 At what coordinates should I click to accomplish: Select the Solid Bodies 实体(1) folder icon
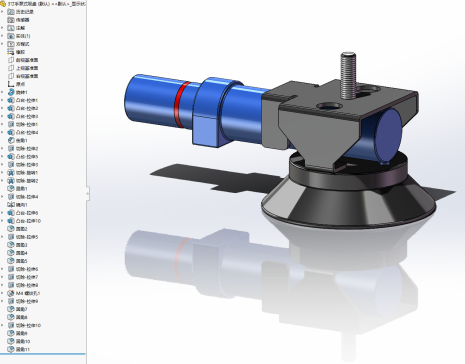click(11, 36)
